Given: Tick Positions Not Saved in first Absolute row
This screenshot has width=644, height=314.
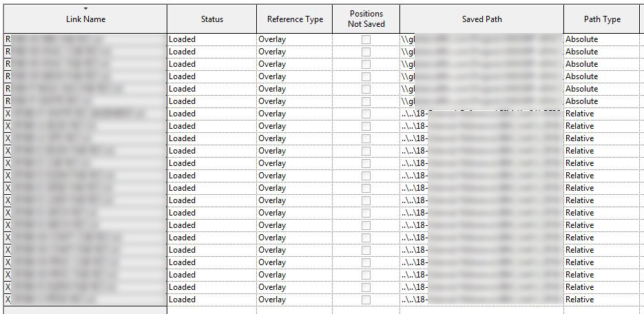Looking at the screenshot, I should point(366,39).
